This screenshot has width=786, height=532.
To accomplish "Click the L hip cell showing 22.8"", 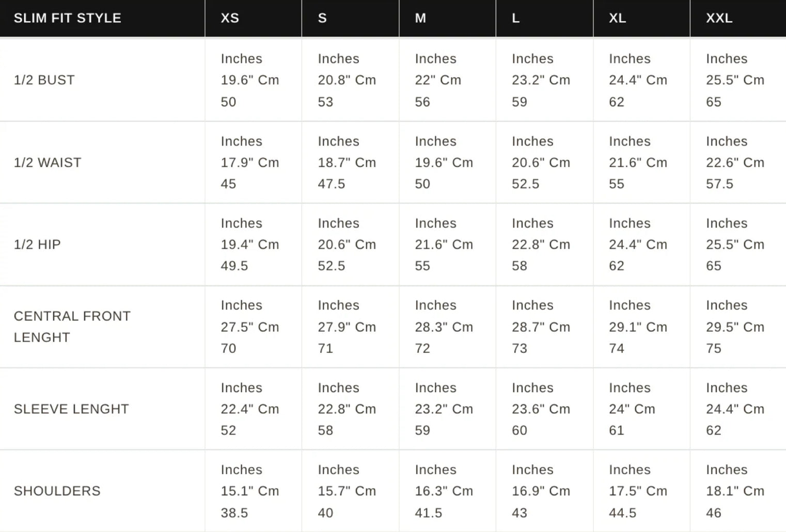I will 541,245.
